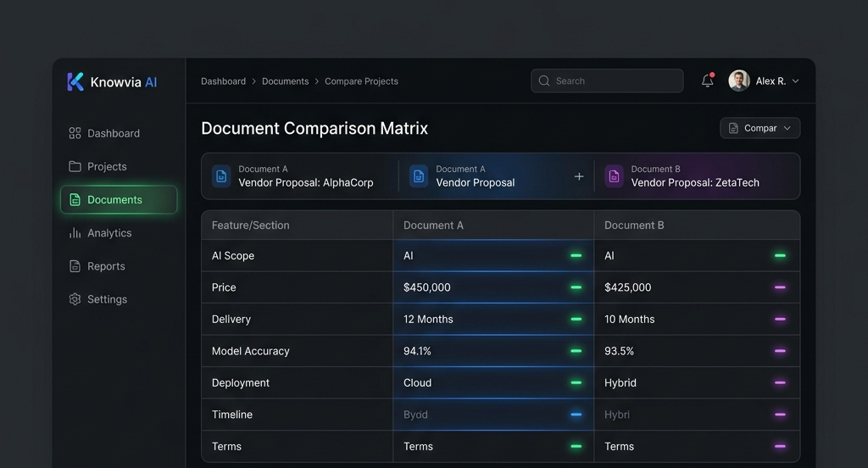Screen dimensions: 868x468
Task: Open notifications bell icon
Action: 708,81
